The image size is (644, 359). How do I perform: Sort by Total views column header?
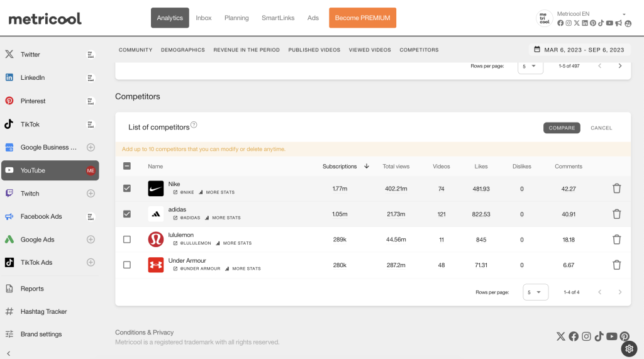tap(396, 167)
